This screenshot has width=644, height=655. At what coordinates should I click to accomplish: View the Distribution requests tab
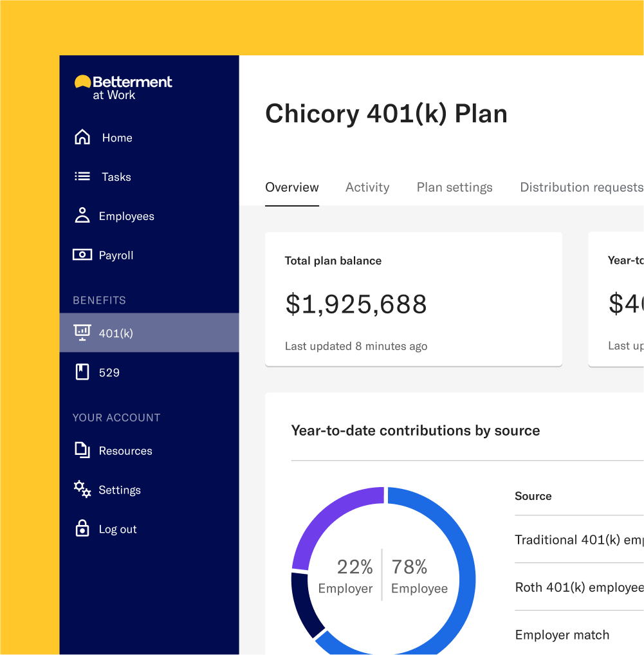581,187
